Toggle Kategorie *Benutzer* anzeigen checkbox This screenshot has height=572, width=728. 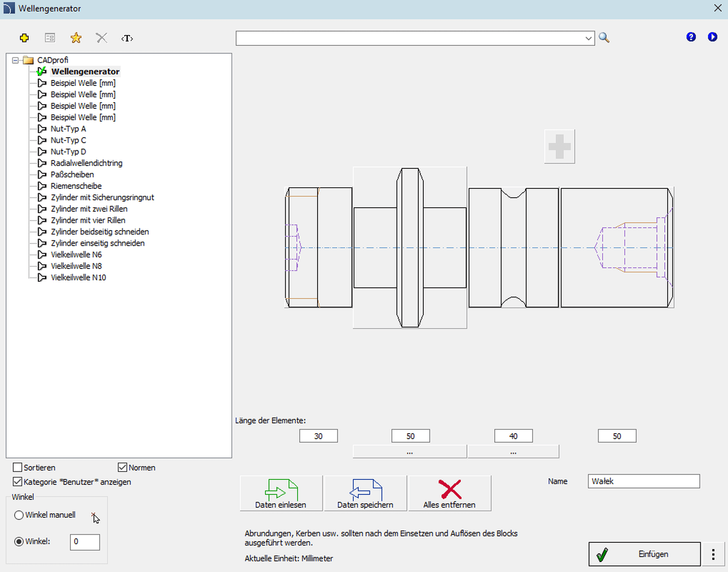point(17,482)
